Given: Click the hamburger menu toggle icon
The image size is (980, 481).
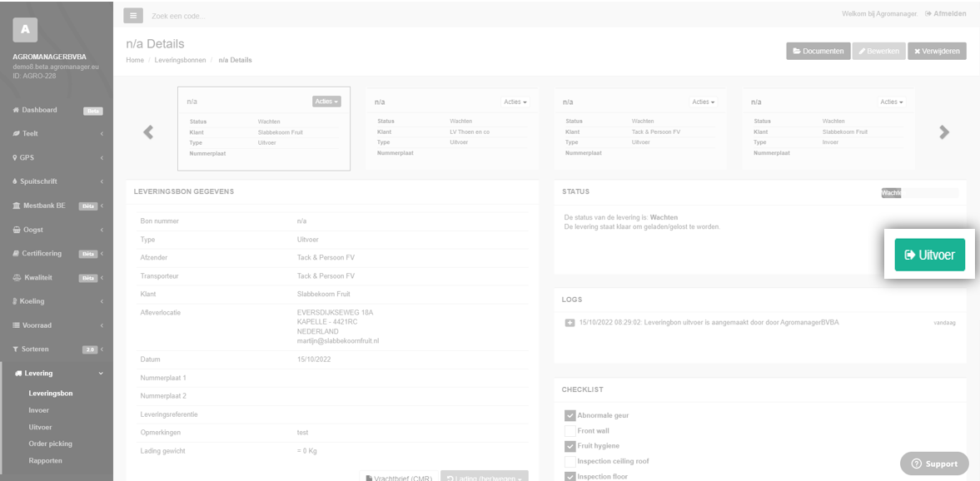Looking at the screenshot, I should 133,15.
